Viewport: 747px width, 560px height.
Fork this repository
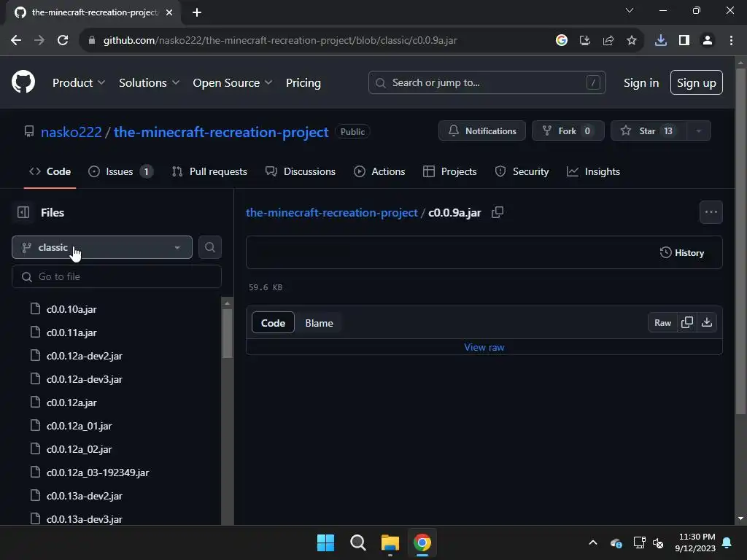click(568, 131)
